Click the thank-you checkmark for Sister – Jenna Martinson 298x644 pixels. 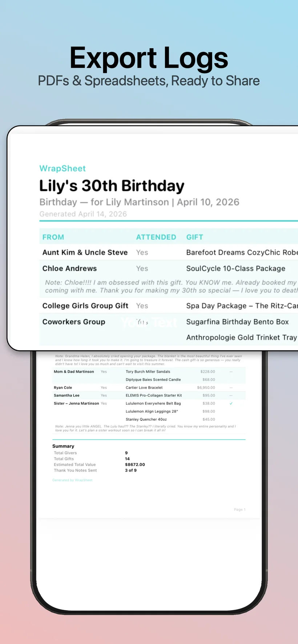231,403
